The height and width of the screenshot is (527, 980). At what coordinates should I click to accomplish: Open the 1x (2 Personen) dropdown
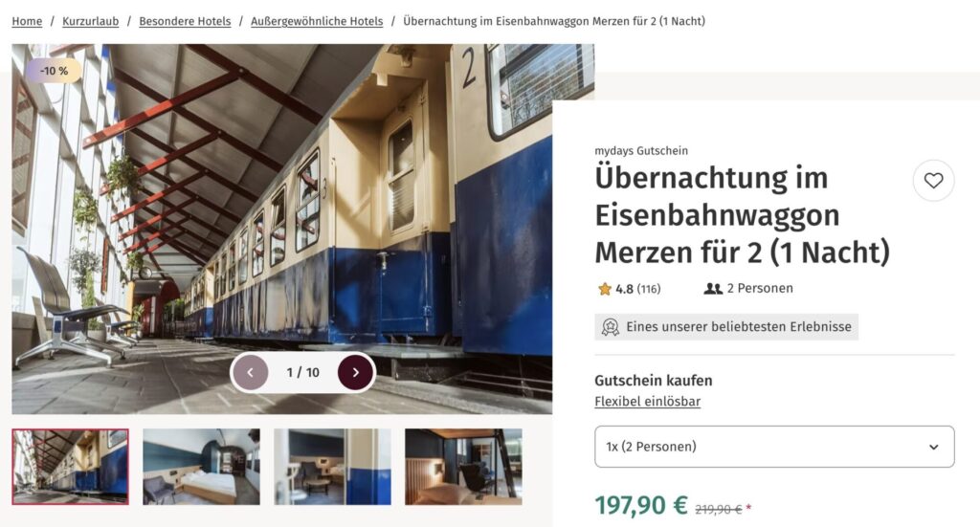point(774,447)
